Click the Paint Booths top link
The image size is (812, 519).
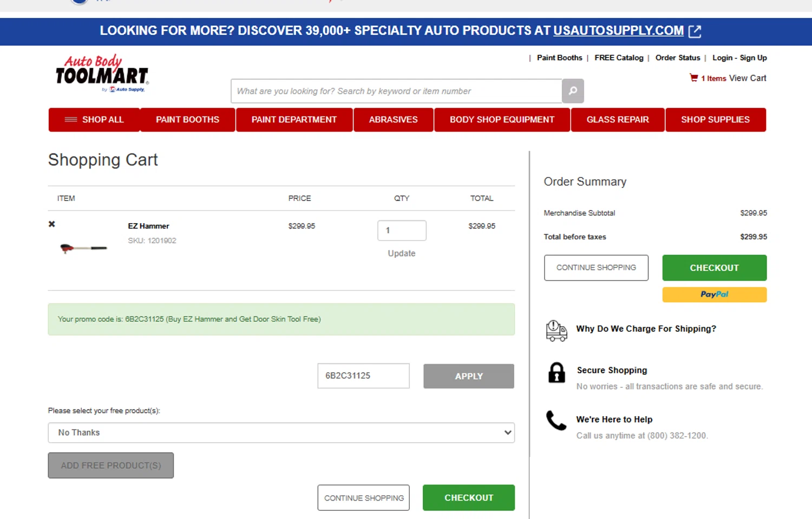click(x=560, y=58)
